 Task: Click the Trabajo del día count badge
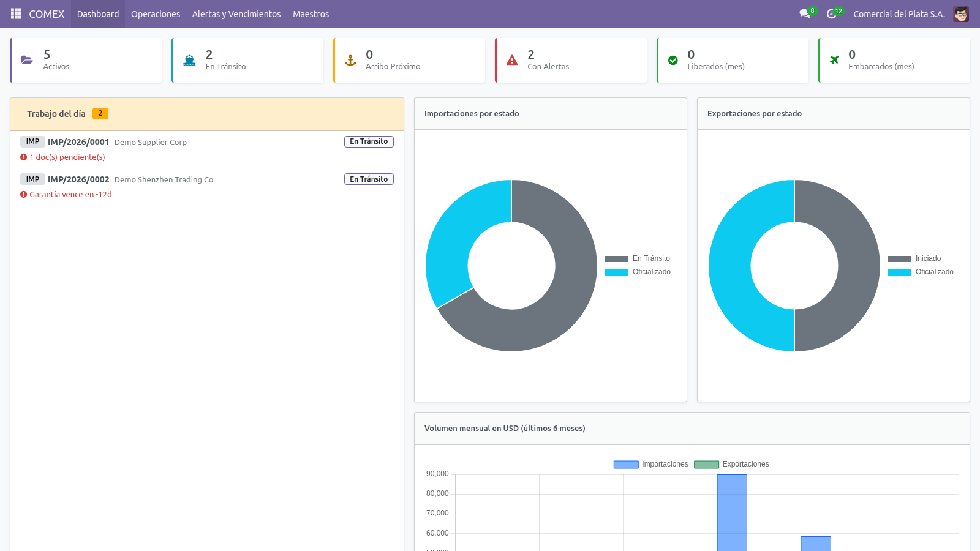tap(100, 113)
